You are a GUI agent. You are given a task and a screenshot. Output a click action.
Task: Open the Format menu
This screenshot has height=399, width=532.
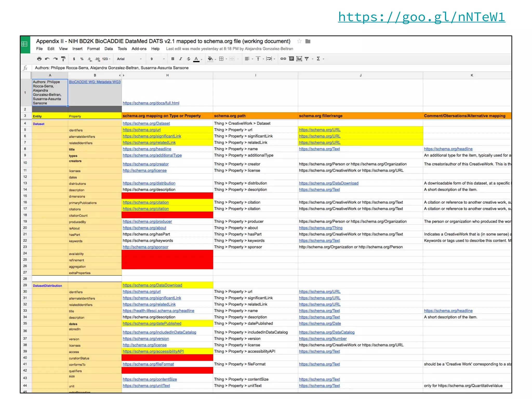pyautogui.click(x=93, y=49)
